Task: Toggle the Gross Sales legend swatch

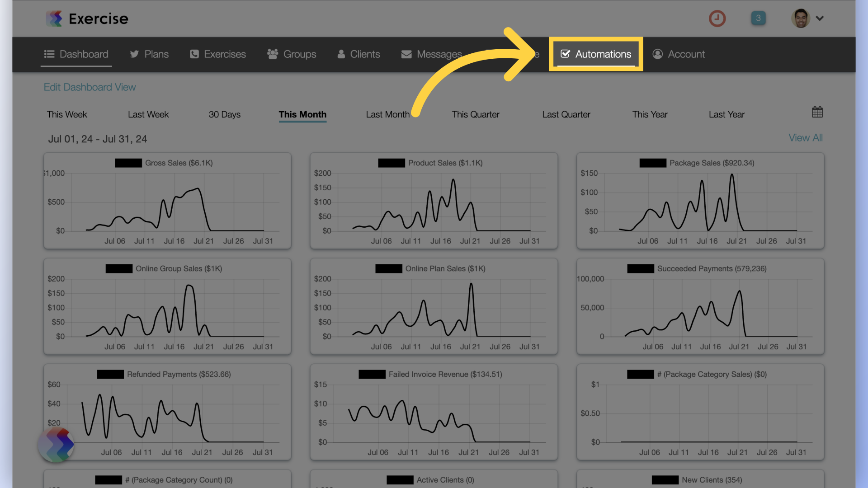Action: pyautogui.click(x=128, y=163)
